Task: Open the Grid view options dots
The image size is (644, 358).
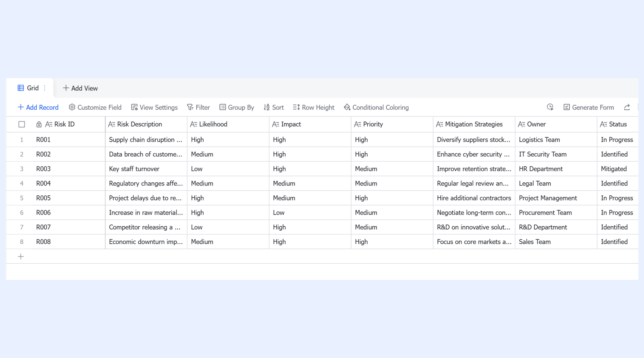Action: 45,88
